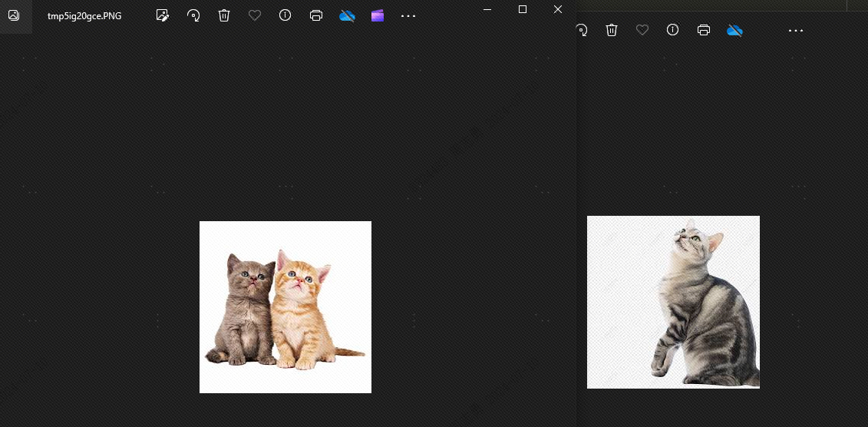Delete the tabby cat image in back window
868x427 pixels.
pos(611,30)
